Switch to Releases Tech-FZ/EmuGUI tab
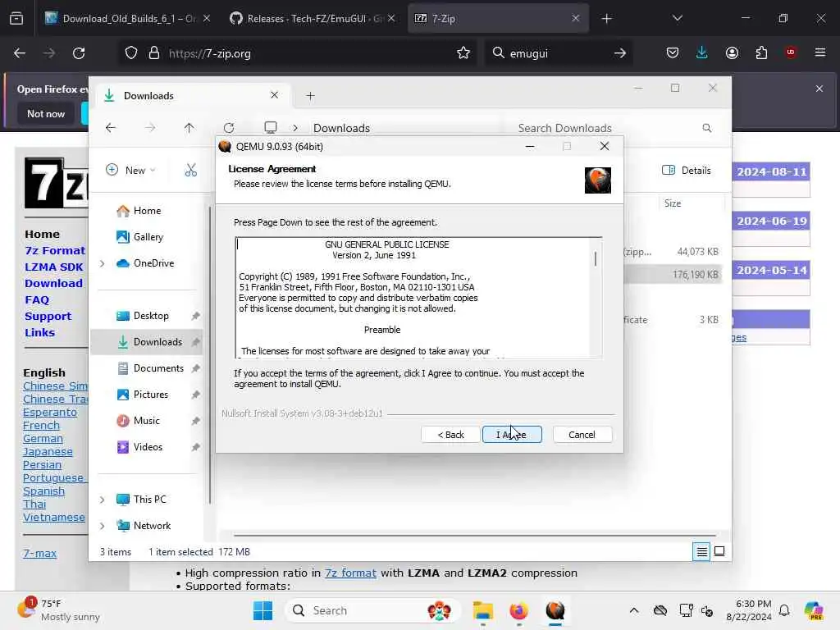840x630 pixels. coord(313,18)
